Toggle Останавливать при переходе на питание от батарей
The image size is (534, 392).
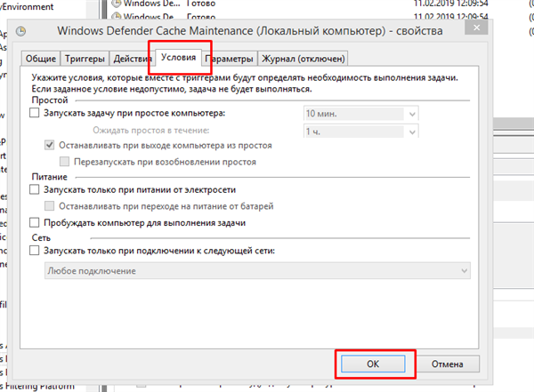coord(49,206)
